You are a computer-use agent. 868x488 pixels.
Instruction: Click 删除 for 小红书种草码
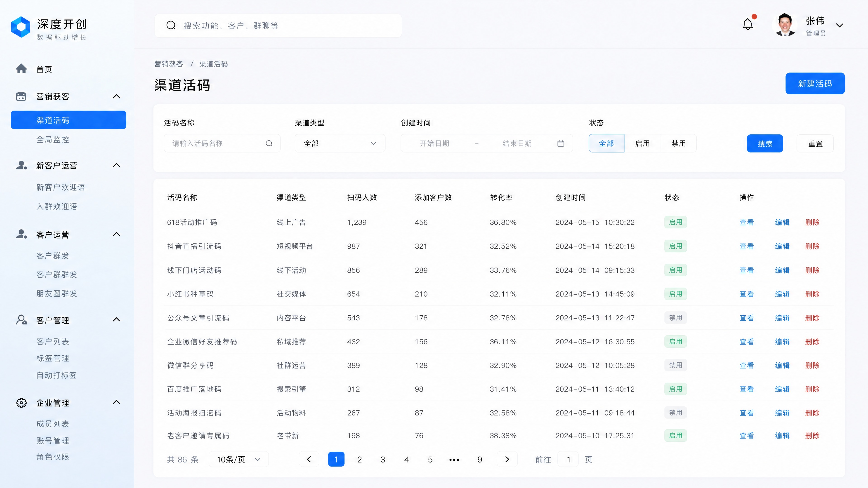click(812, 294)
